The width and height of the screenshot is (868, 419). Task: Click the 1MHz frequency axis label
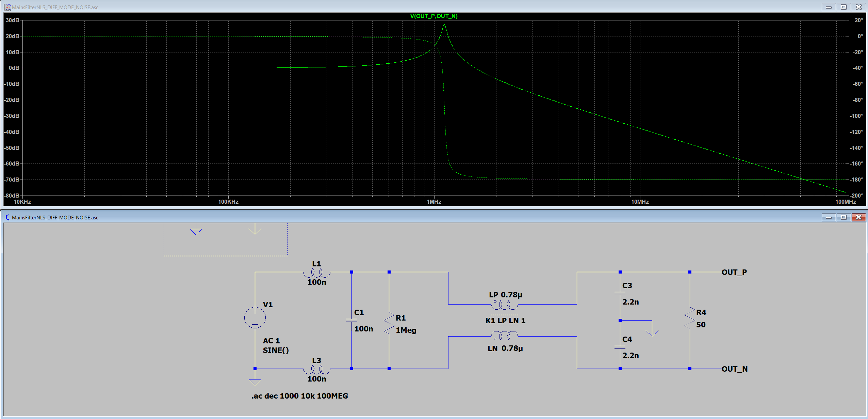tap(434, 202)
